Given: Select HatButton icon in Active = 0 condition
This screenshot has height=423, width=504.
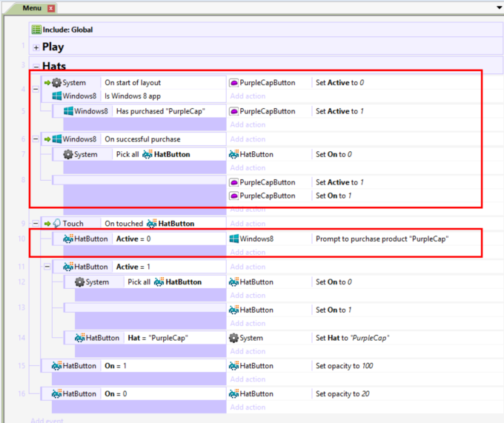Looking at the screenshot, I should click(x=68, y=239).
